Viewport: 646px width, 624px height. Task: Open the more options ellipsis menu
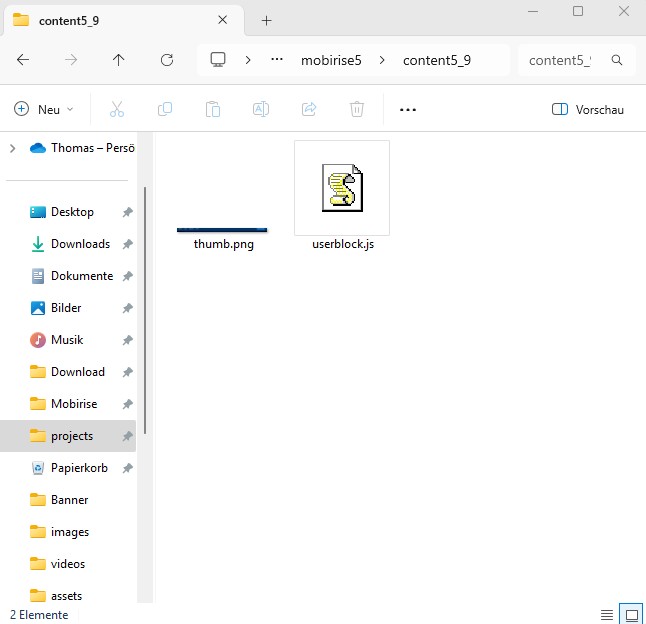tap(407, 109)
